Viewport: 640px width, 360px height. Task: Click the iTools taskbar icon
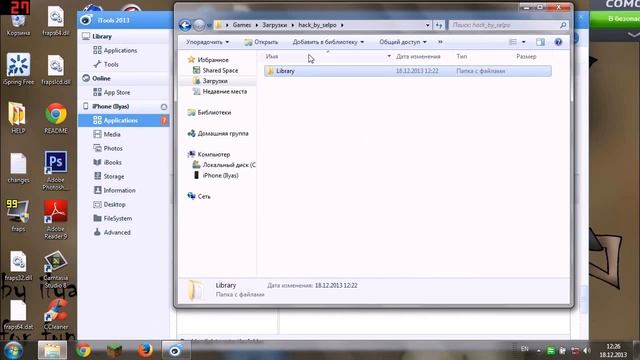(x=176, y=350)
